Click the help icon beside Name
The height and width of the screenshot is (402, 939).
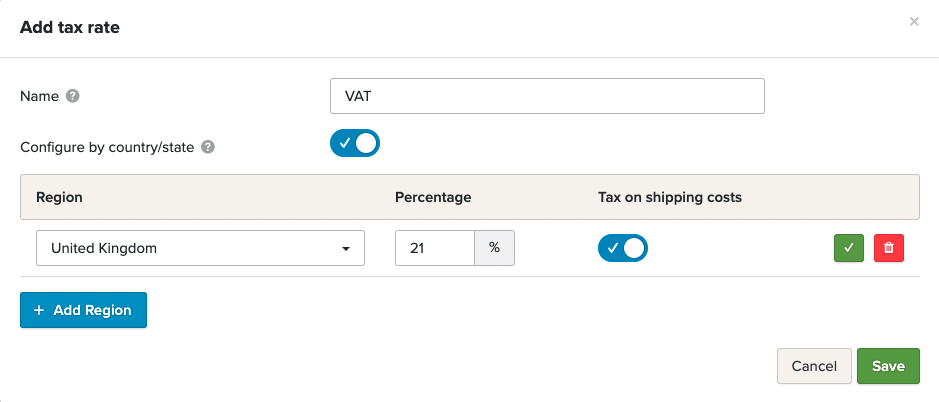(x=72, y=97)
